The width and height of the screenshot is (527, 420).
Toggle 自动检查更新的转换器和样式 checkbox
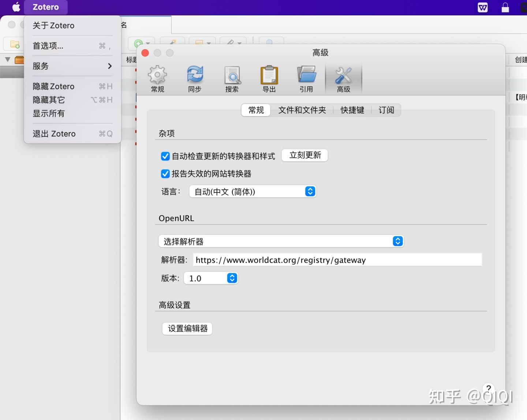coord(165,156)
